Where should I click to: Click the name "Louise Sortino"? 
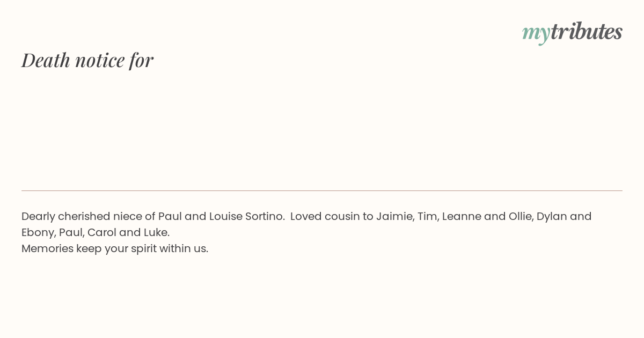point(246,216)
